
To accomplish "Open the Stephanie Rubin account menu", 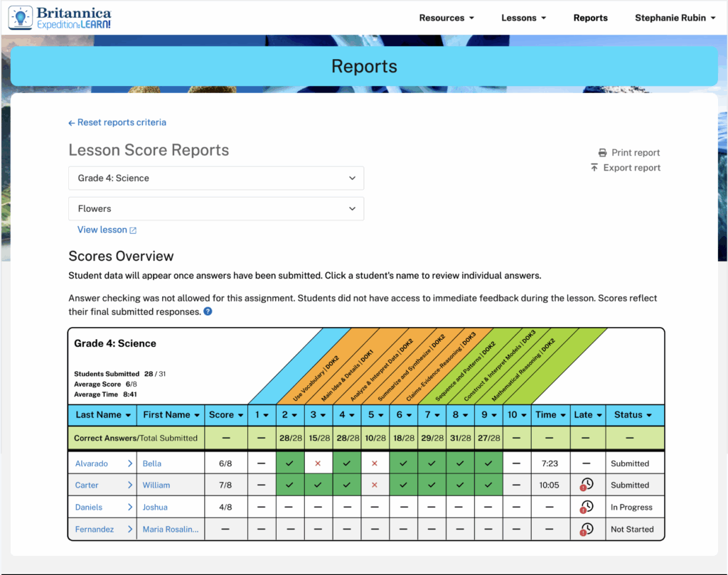I will [675, 18].
